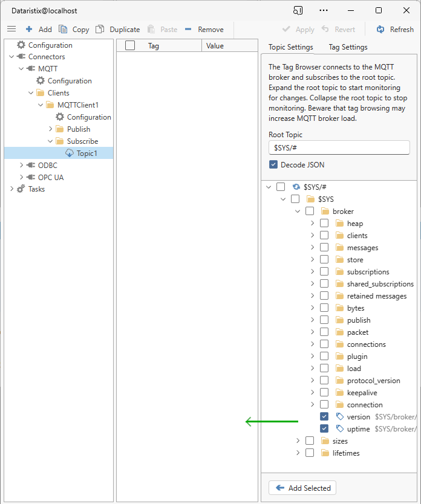Toggle the Decode JSON checkbox
Screen dimensions: 421x504
click(x=273, y=164)
